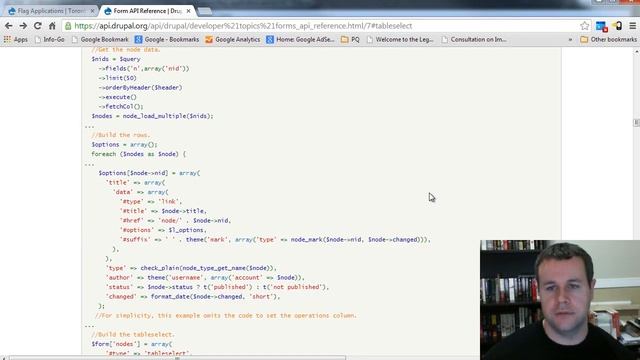Click the horizontal scrollbar at the bottom
Viewport: 640px width, 360px height.
pos(177,358)
